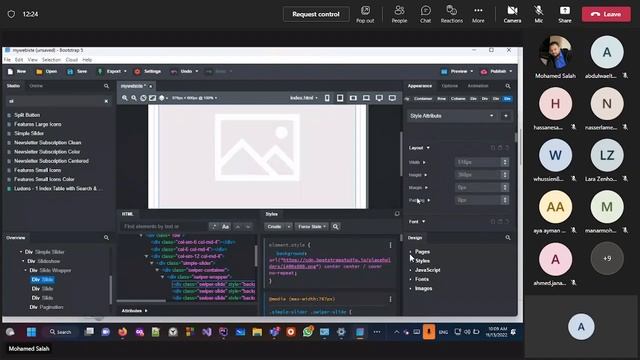Open the Teams Chat panel
640x360 pixels.
[x=425, y=14]
